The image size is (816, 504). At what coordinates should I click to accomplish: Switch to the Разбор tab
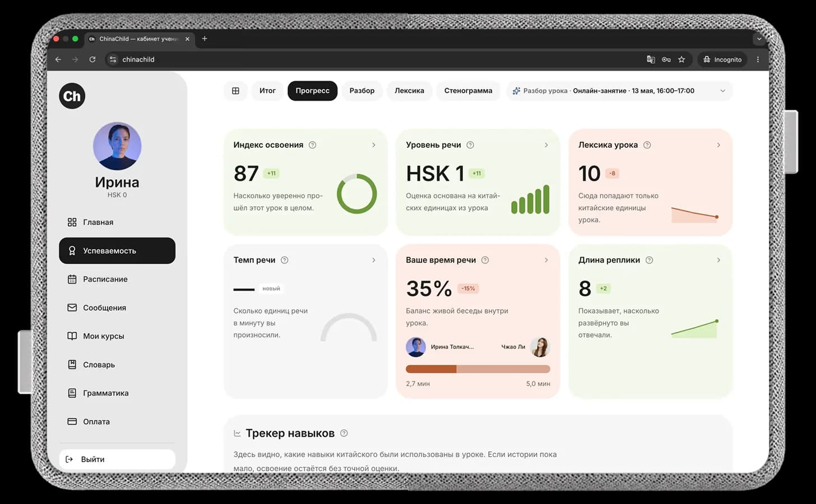click(362, 91)
